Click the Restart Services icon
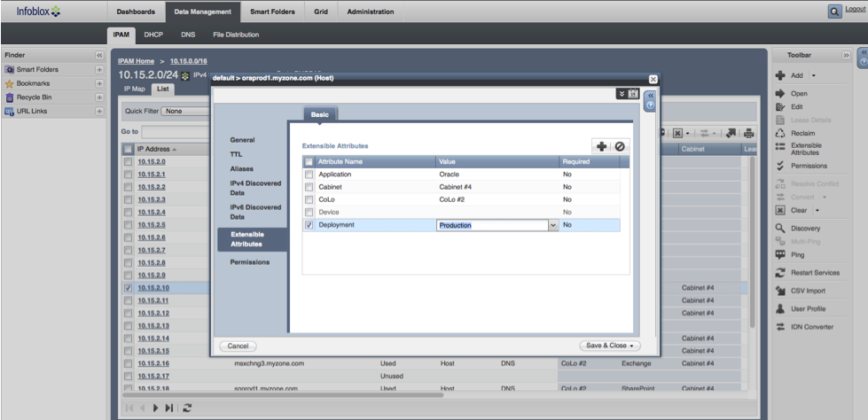868x420 pixels. [780, 273]
